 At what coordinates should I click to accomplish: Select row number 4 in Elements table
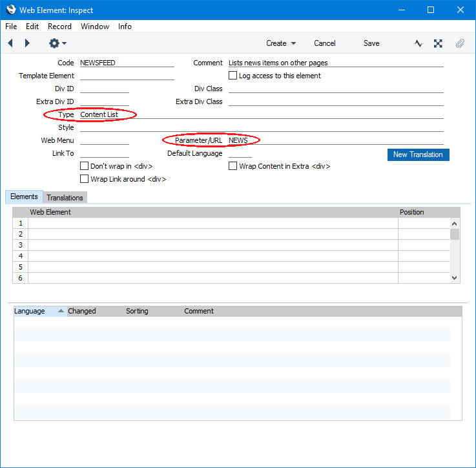click(20, 256)
